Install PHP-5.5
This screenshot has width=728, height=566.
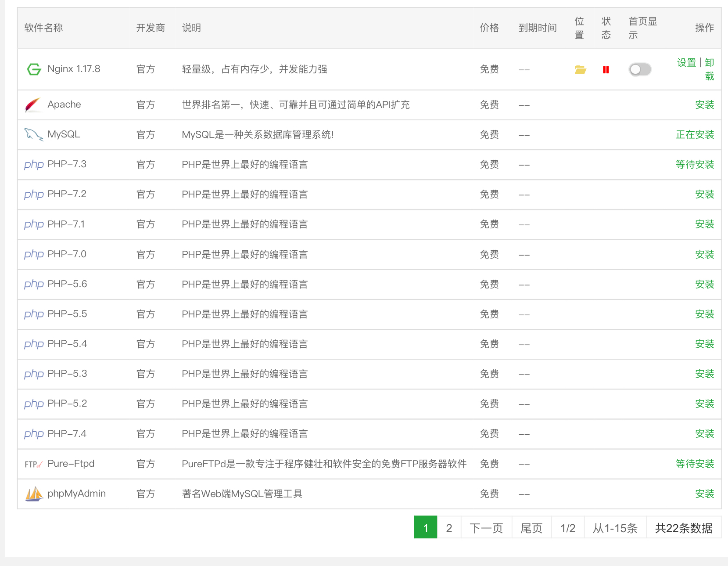tap(705, 314)
